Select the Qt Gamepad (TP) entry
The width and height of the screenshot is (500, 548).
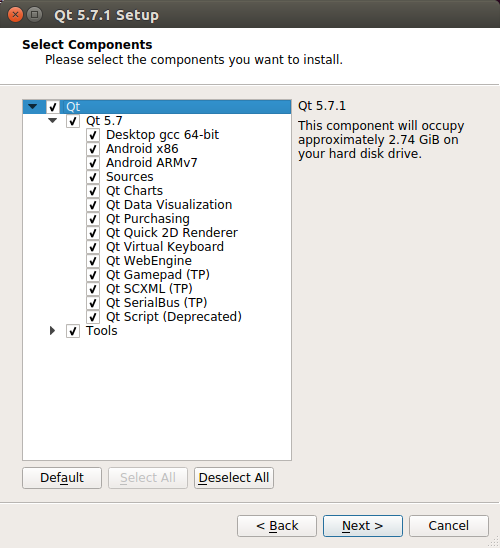[x=158, y=275]
